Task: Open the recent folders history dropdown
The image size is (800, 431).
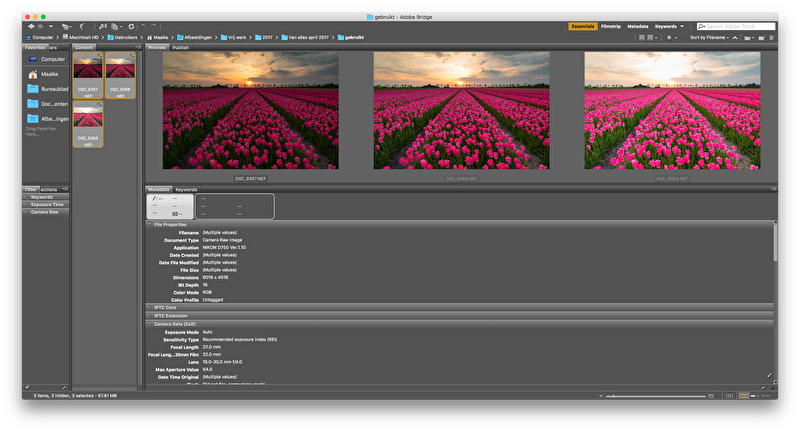Action: [x=51, y=27]
